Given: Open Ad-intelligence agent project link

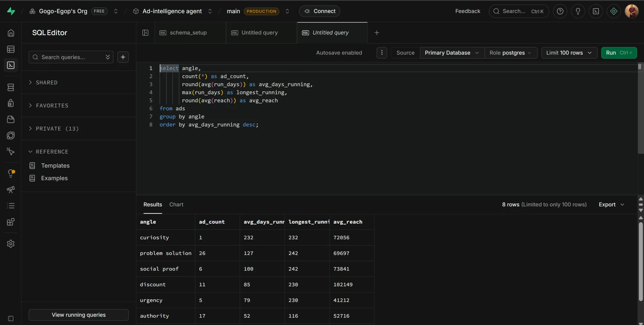Looking at the screenshot, I should coord(172,11).
